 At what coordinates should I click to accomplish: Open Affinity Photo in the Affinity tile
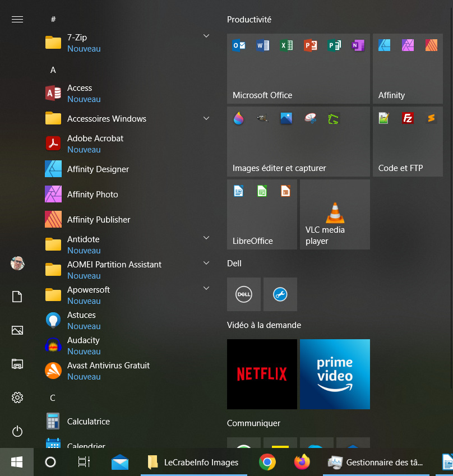click(x=408, y=45)
